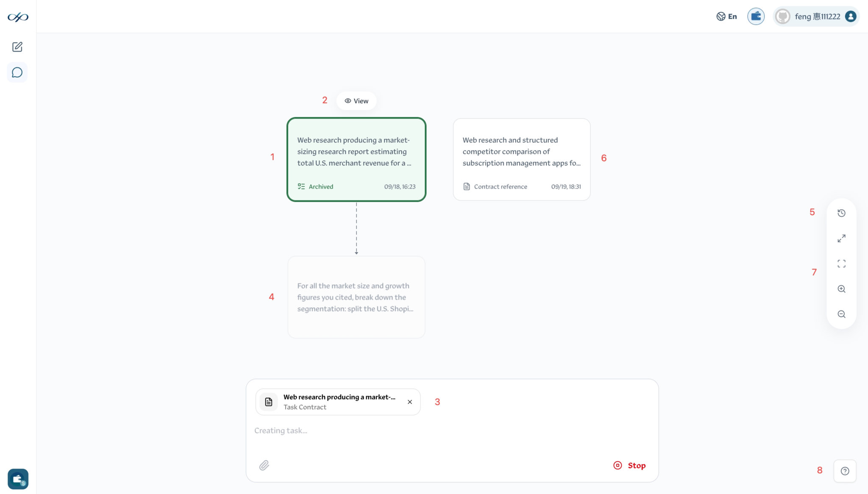Screen dimensions: 868x494
Task: Select the market-sizing research report card
Action: coord(356,159)
